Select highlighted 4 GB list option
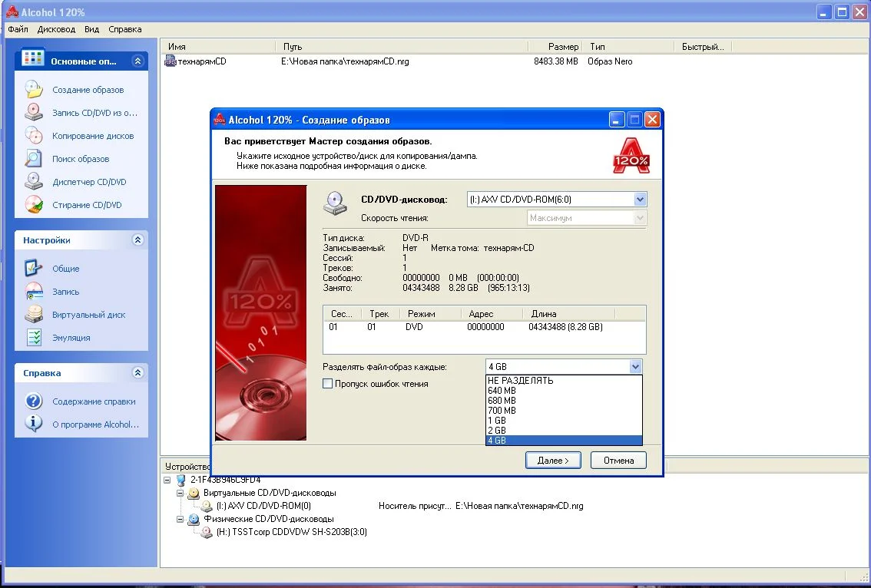 pyautogui.click(x=564, y=441)
